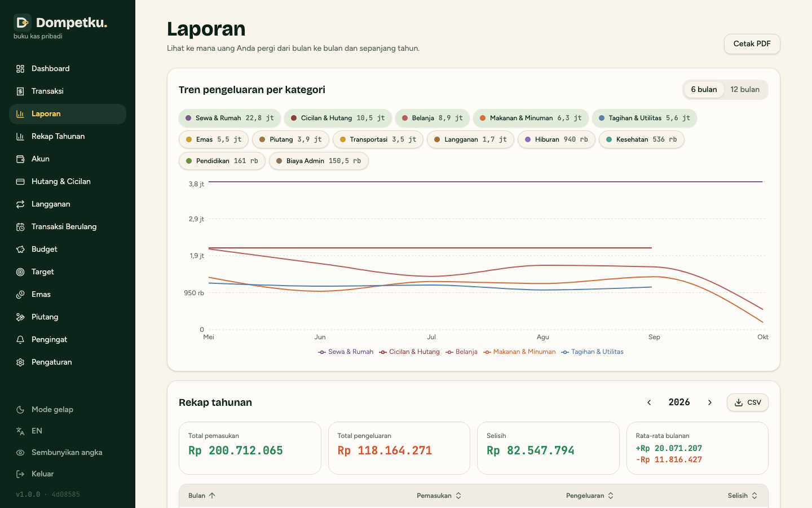Toggle the Belanja category chip
This screenshot has width=812, height=508.
point(433,118)
